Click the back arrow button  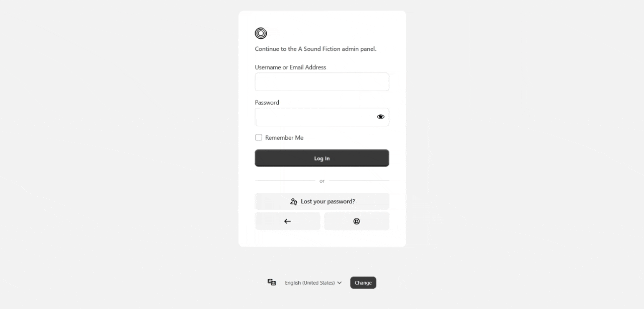pyautogui.click(x=287, y=221)
